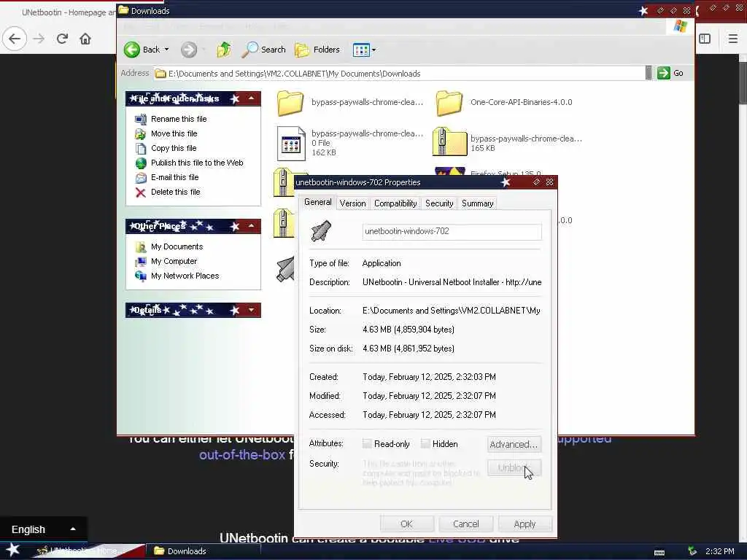Toggle the browser sidebar icon

click(705, 39)
